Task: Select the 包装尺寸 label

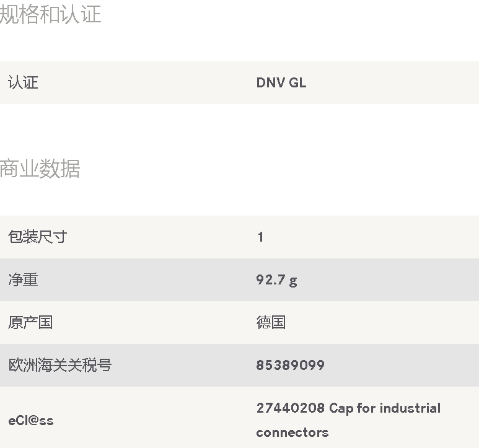Action: pos(38,237)
